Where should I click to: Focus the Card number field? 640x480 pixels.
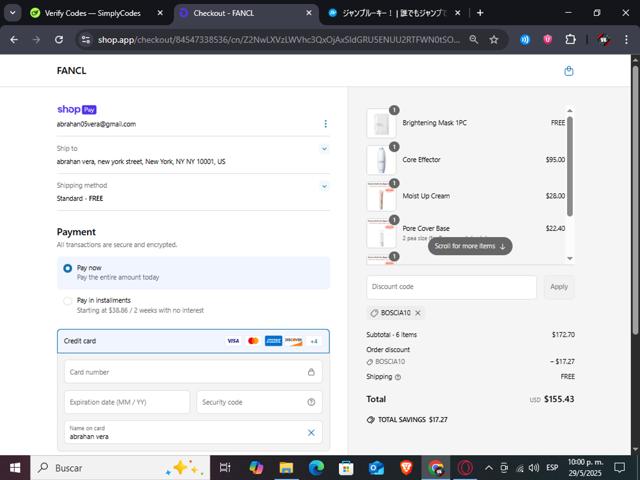(193, 372)
